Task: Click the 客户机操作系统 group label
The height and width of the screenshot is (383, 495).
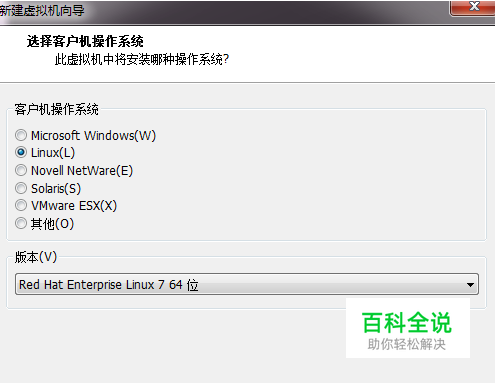Action: pyautogui.click(x=56, y=109)
